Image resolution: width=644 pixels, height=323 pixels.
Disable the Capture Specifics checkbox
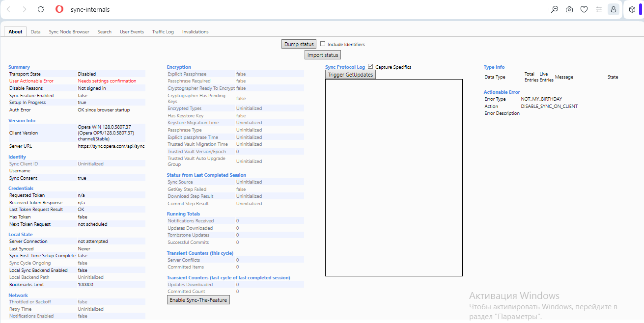[370, 66]
